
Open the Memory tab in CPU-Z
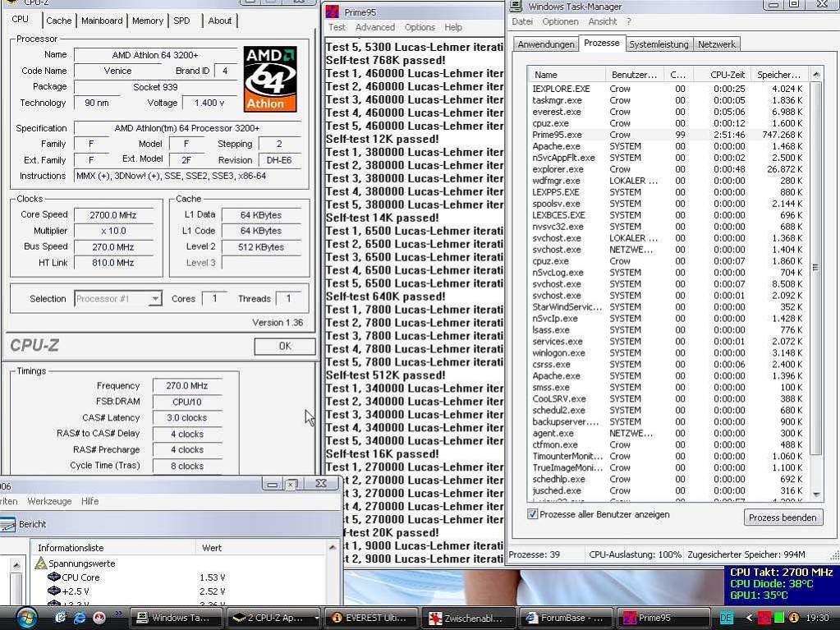[x=147, y=21]
